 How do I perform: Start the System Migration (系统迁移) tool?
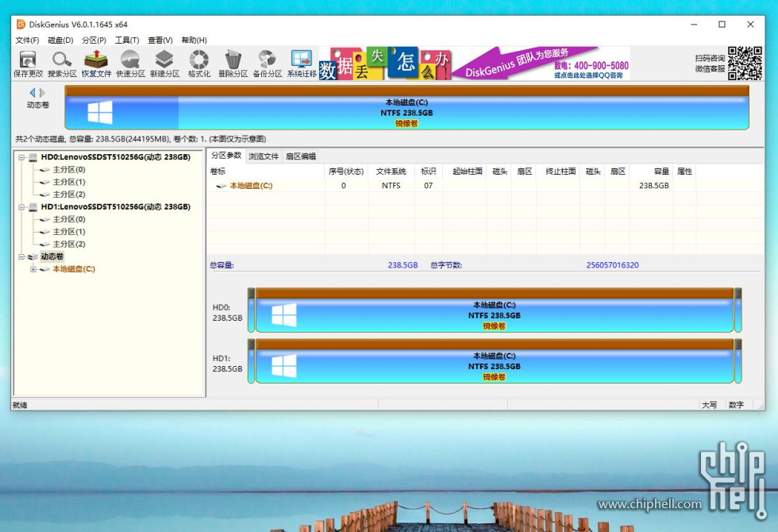[x=302, y=64]
